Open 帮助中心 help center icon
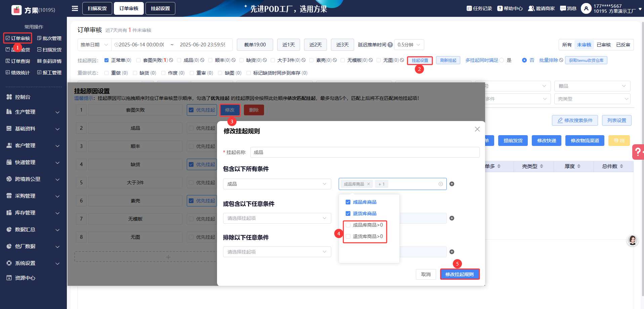 [500, 8]
